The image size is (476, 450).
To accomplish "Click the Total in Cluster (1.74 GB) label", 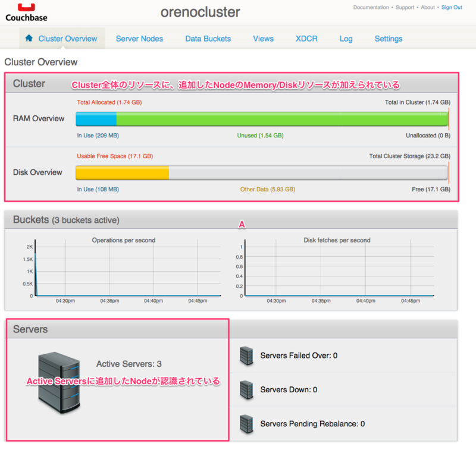I will pyautogui.click(x=418, y=102).
